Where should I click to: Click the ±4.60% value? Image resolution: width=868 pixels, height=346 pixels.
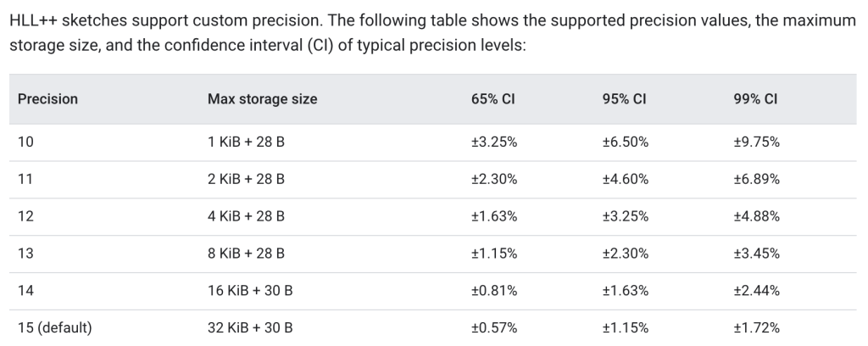(626, 180)
